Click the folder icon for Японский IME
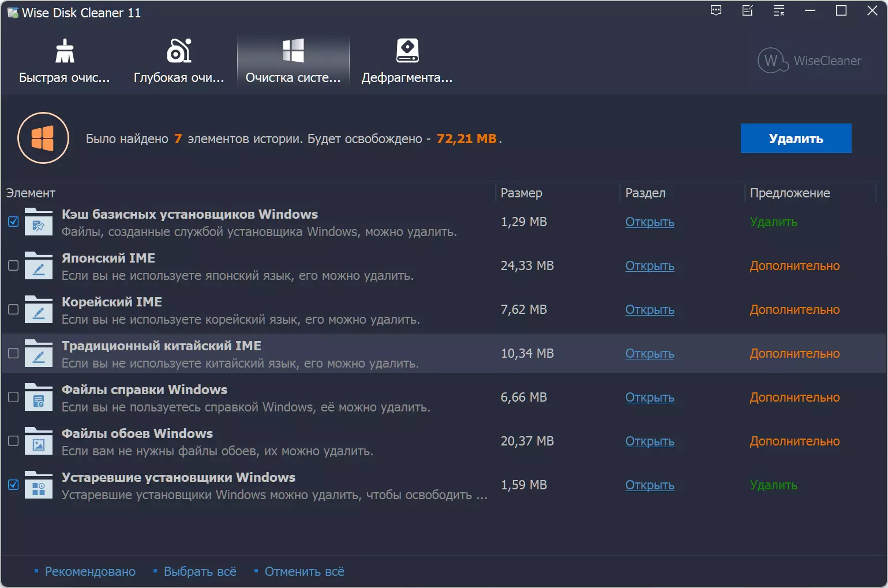This screenshot has height=588, width=888. click(x=39, y=265)
